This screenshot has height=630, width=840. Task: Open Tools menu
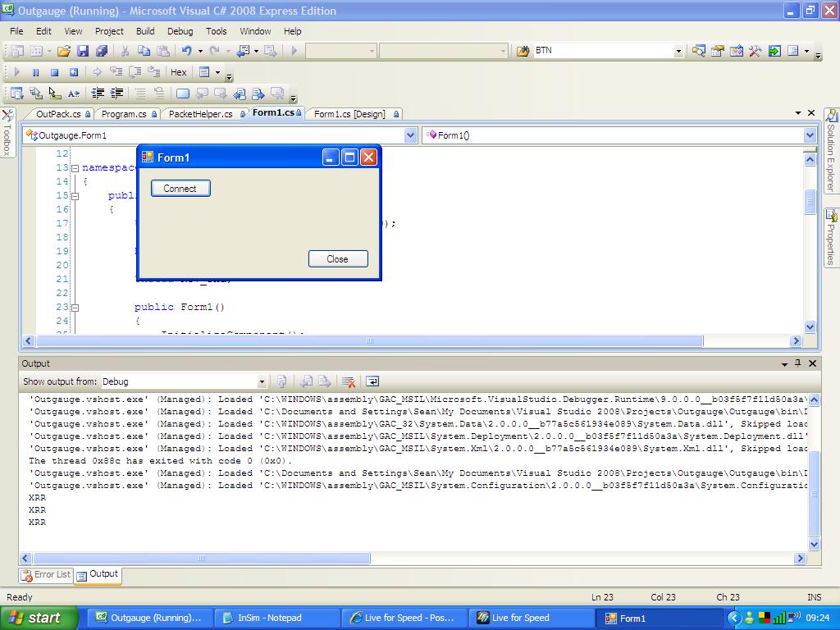pos(217,31)
